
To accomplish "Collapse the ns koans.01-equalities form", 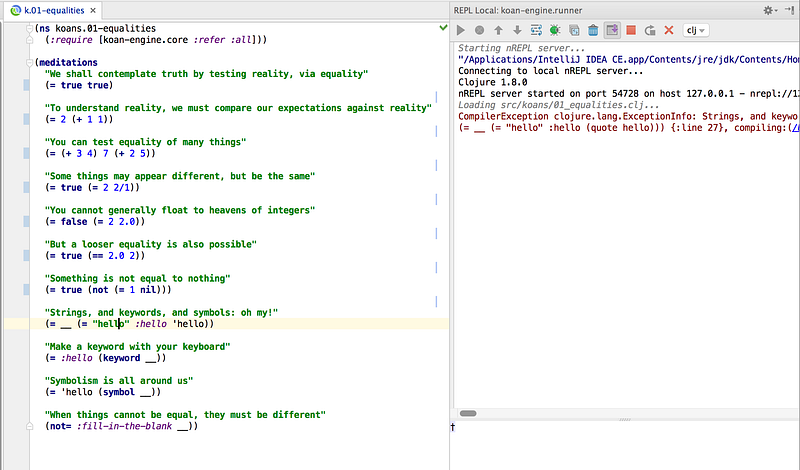I will pyautogui.click(x=30, y=29).
